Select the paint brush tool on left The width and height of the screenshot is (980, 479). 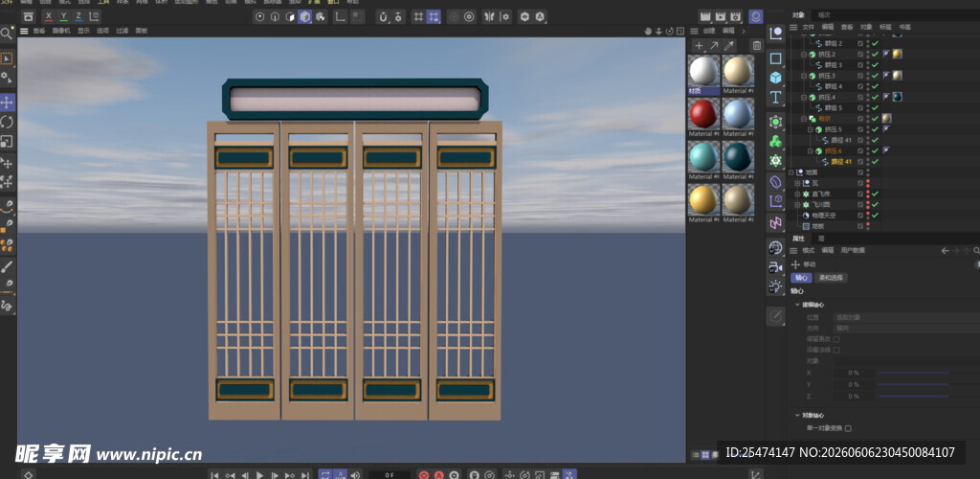pyautogui.click(x=7, y=267)
